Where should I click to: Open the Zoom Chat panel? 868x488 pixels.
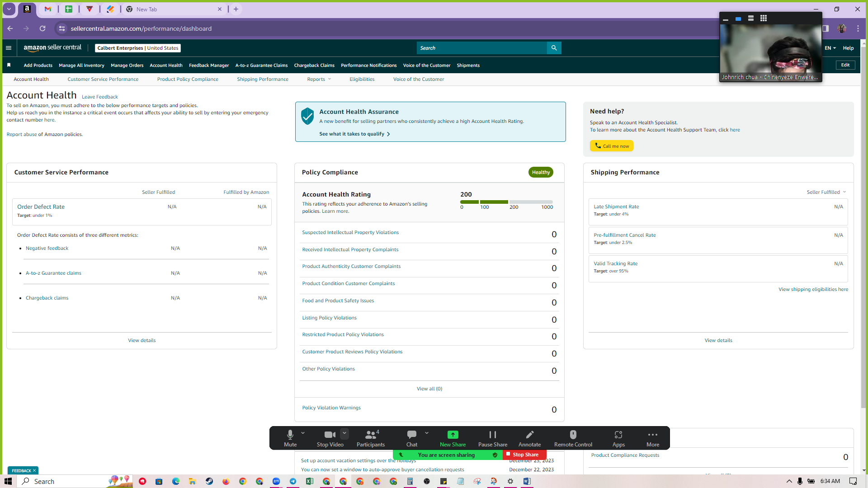tap(412, 438)
